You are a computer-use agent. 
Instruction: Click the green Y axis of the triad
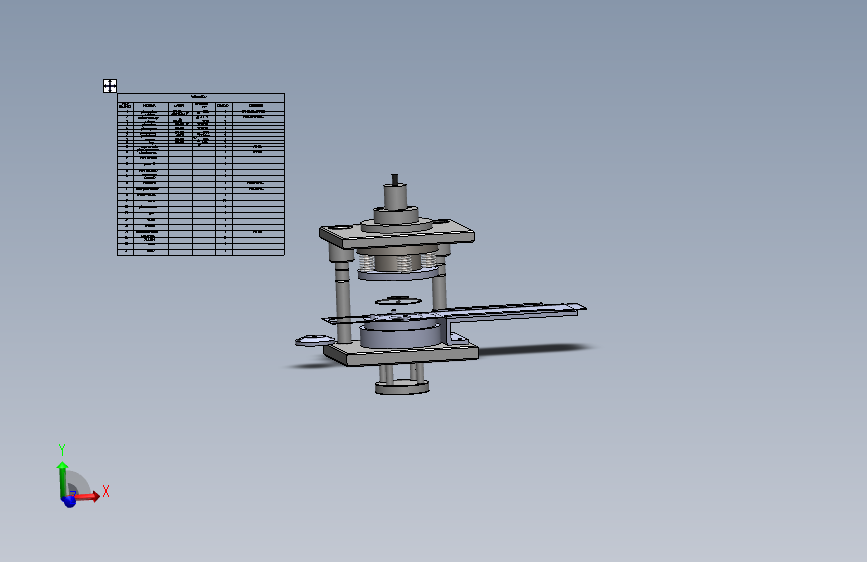(x=62, y=478)
